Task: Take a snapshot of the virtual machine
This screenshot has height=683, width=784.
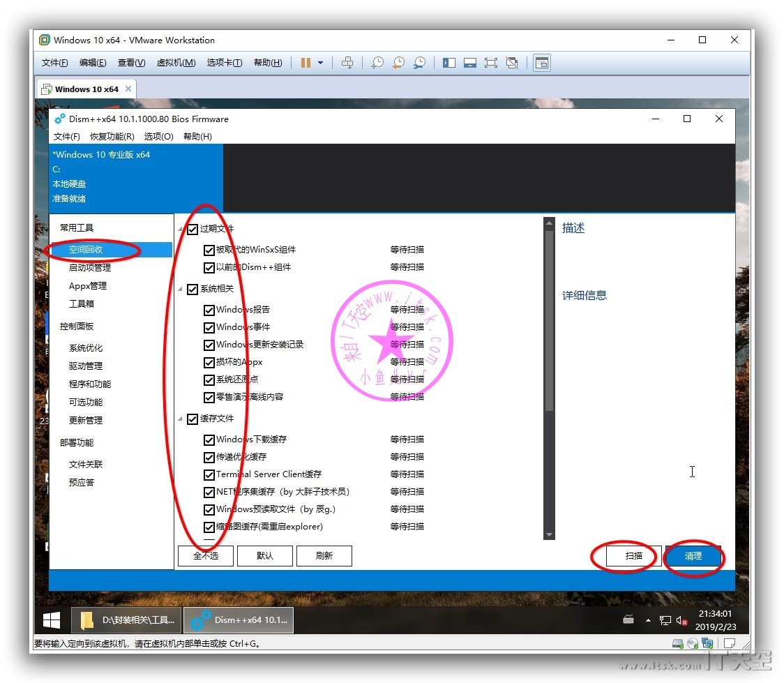Action: pyautogui.click(x=377, y=63)
